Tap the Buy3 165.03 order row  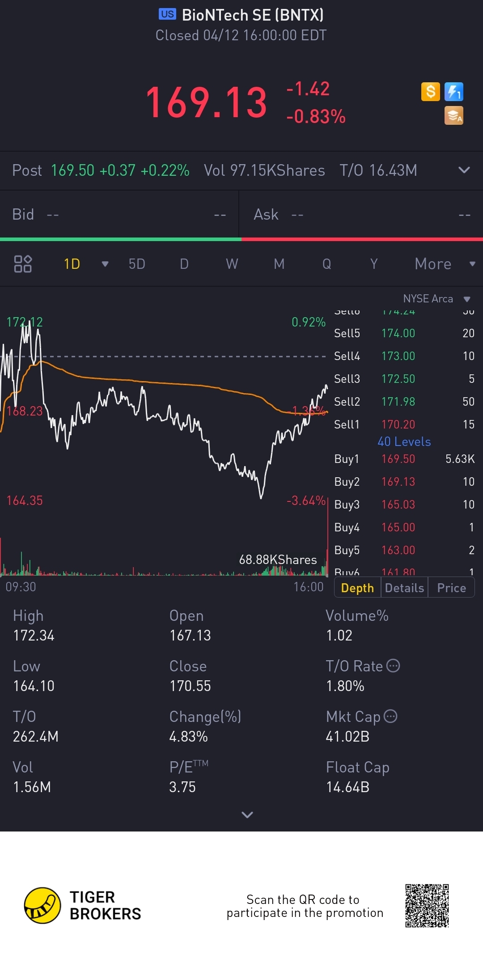click(x=404, y=505)
